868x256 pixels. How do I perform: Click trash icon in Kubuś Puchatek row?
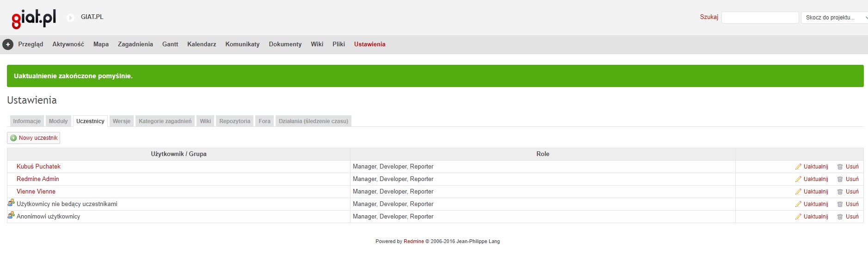click(x=840, y=167)
